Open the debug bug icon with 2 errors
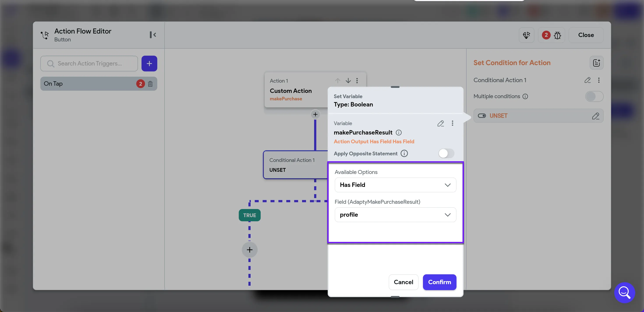Image resolution: width=644 pixels, height=312 pixels. point(557,35)
